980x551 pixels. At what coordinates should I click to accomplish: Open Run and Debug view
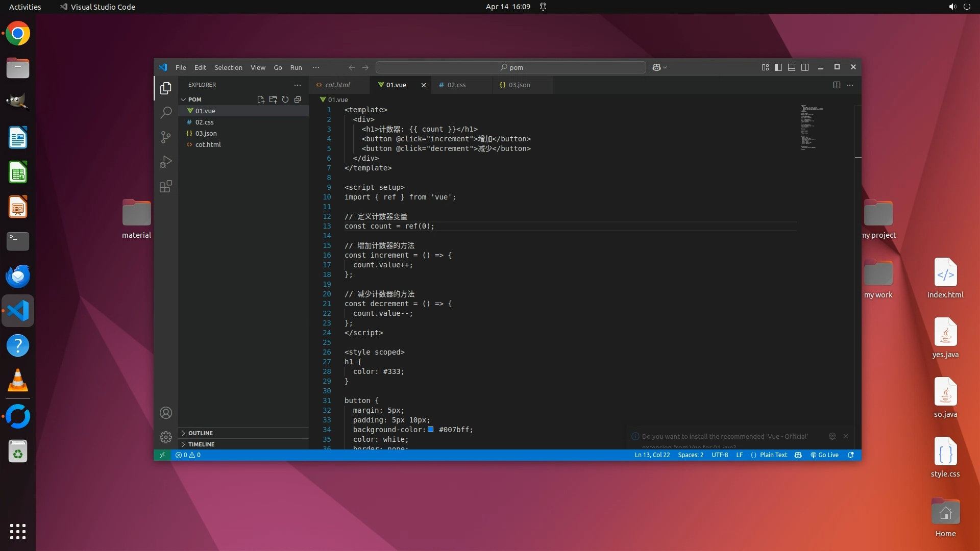click(166, 162)
